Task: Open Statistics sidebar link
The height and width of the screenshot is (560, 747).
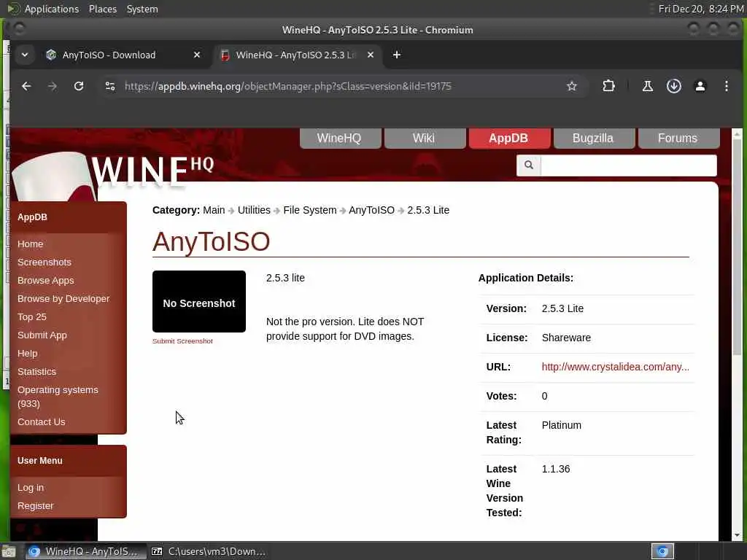Action: [36, 371]
